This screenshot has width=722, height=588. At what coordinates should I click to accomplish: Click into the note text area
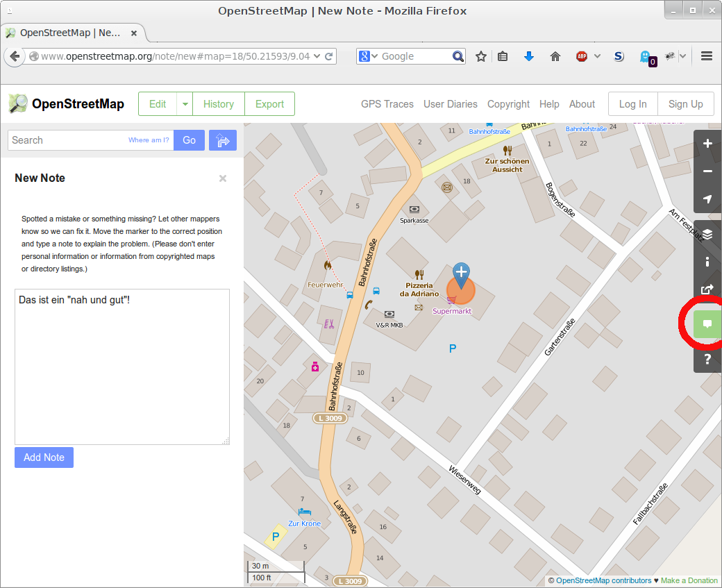pos(122,367)
